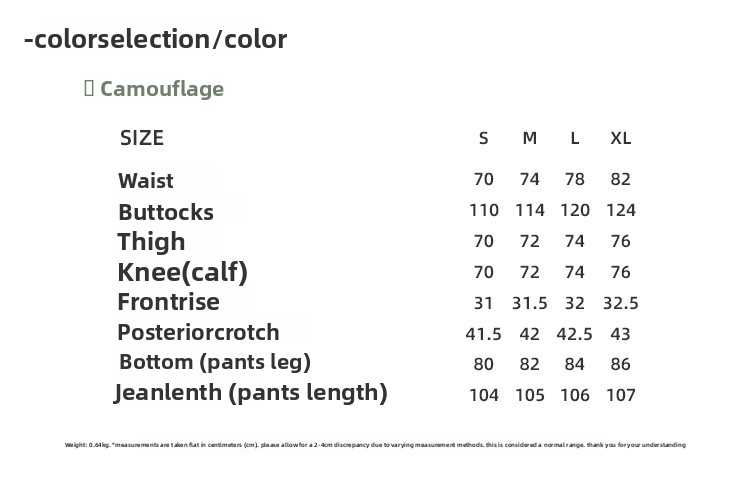This screenshot has width=750, height=477.
Task: Click the Buttocks value 110 for S
Action: (x=484, y=211)
